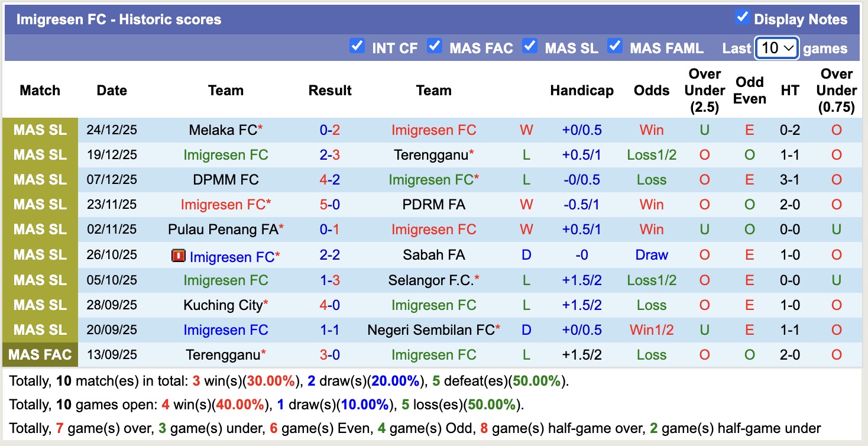Click the MAS FAC badge on the 13/09/25 row
The width and height of the screenshot is (868, 446).
[40, 355]
